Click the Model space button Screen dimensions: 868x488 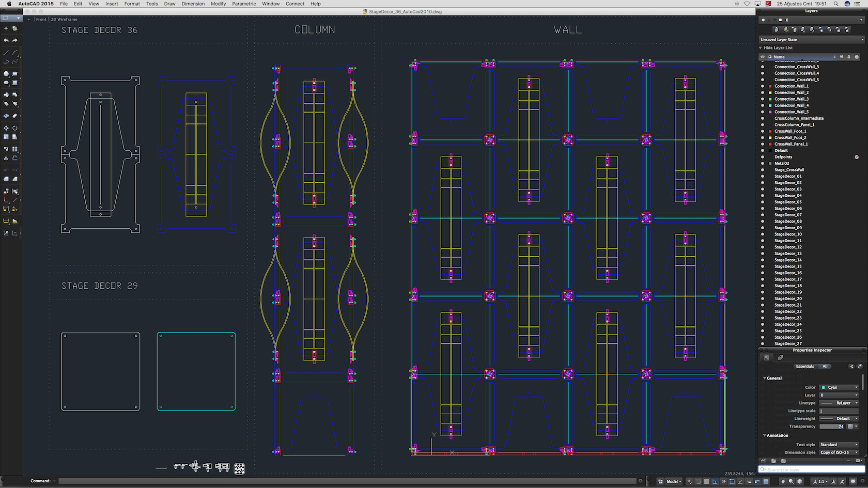pyautogui.click(x=672, y=481)
